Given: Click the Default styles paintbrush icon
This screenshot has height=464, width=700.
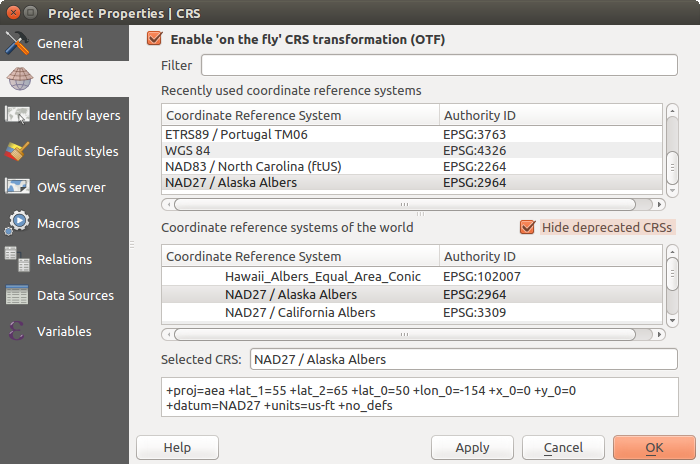Looking at the screenshot, I should coord(17,152).
